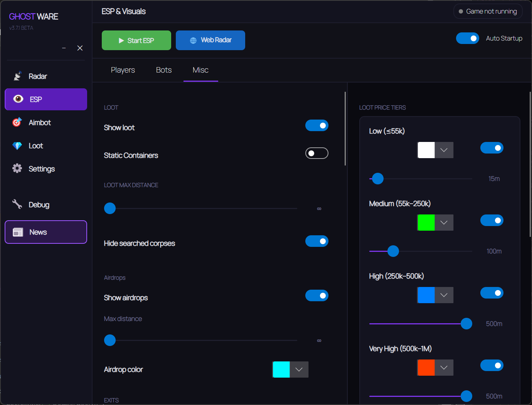Expand the Airdrop color dropdown arrow

(x=299, y=370)
